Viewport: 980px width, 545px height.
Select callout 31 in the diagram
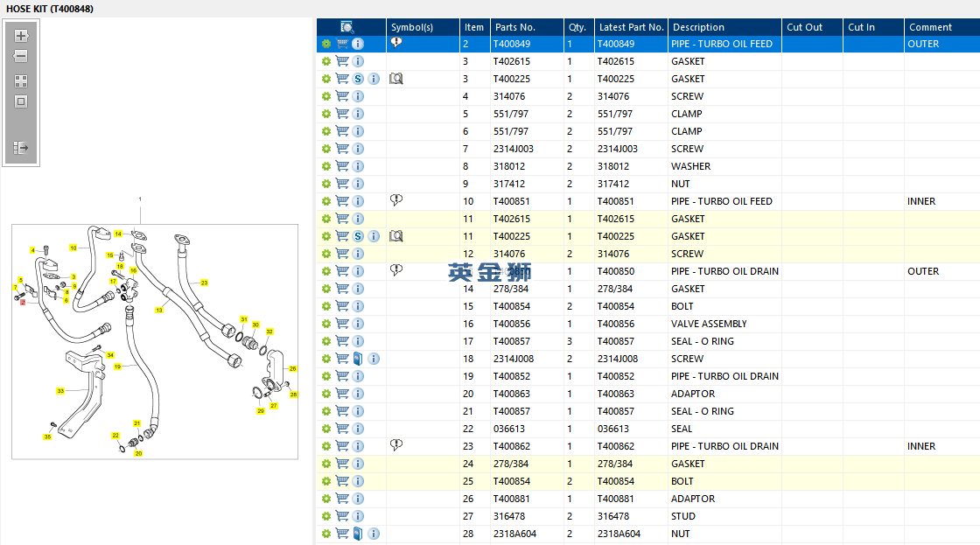pyautogui.click(x=244, y=319)
